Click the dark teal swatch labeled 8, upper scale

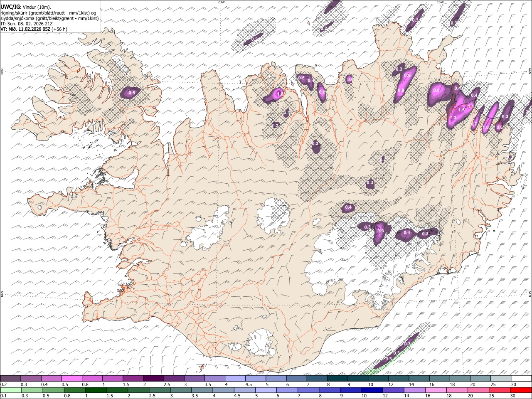click(x=337, y=378)
